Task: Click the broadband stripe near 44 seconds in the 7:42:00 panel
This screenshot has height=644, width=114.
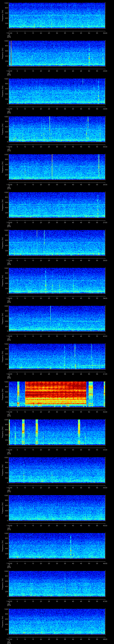Action: coord(79,432)
